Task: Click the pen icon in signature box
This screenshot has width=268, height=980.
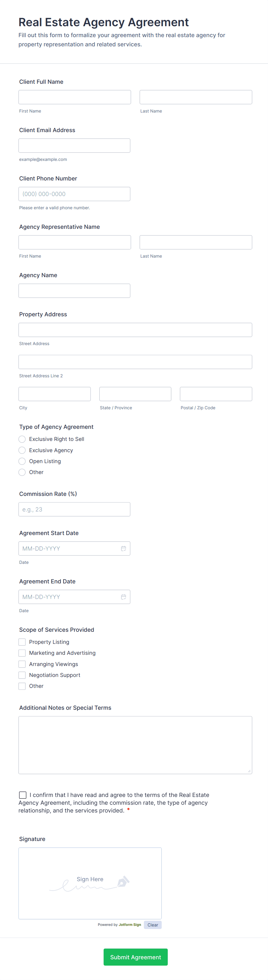Action: click(x=123, y=881)
